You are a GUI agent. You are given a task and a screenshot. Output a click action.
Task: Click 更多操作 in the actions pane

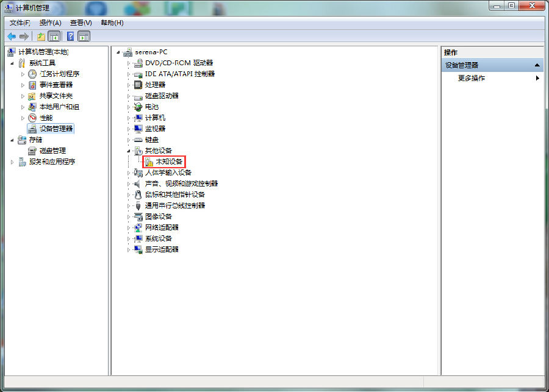click(x=472, y=79)
